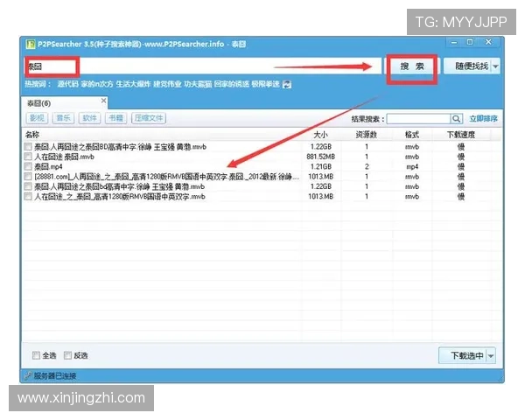This screenshot has height=420, width=525.
Task: Expand the 随便找找 dropdown arrow
Action: coord(495,66)
